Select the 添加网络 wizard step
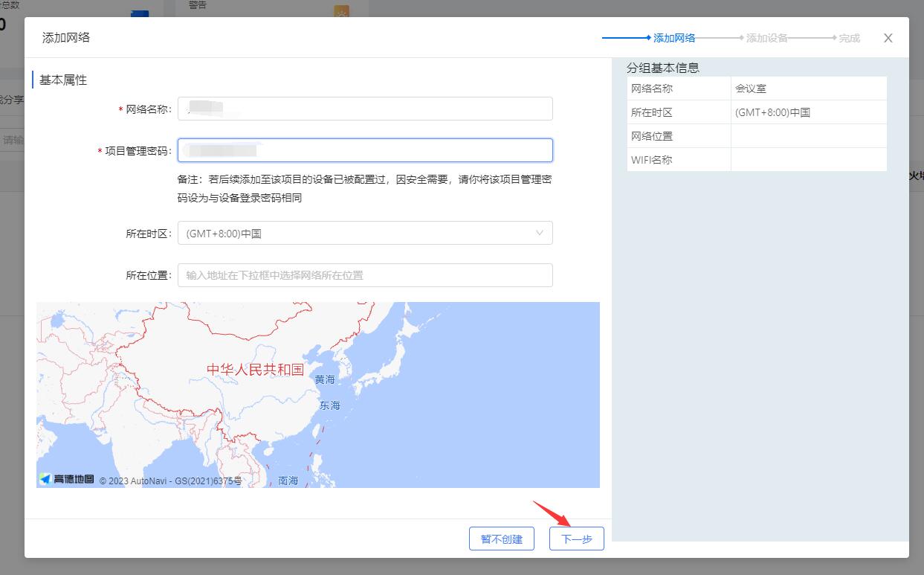This screenshot has height=575, width=924. pyautogui.click(x=673, y=38)
